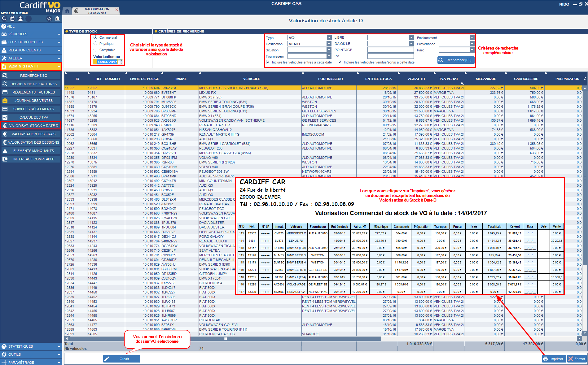Click the RÈGLEMENTS FACTURES card icon
This screenshot has width=588, height=365.
click(x=5, y=92)
